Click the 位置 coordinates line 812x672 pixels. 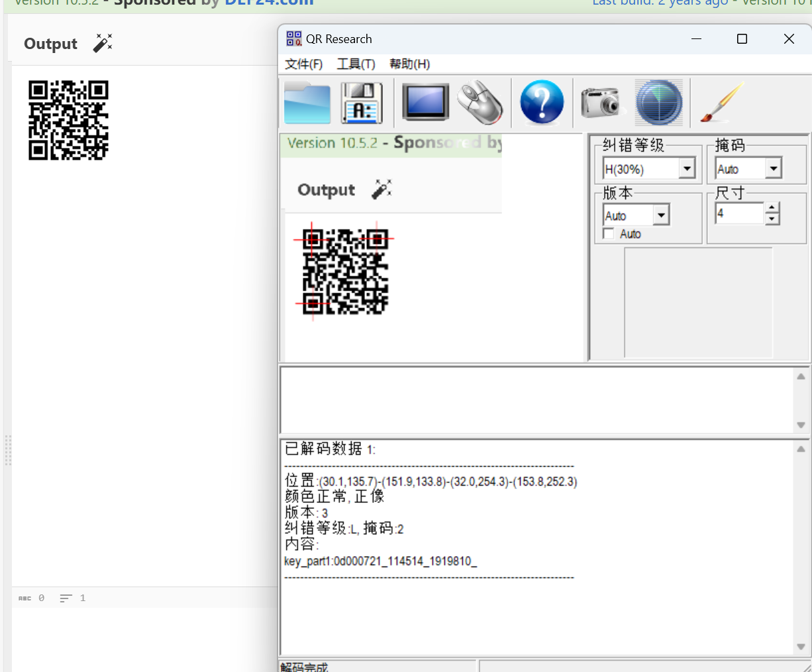pyautogui.click(x=431, y=480)
